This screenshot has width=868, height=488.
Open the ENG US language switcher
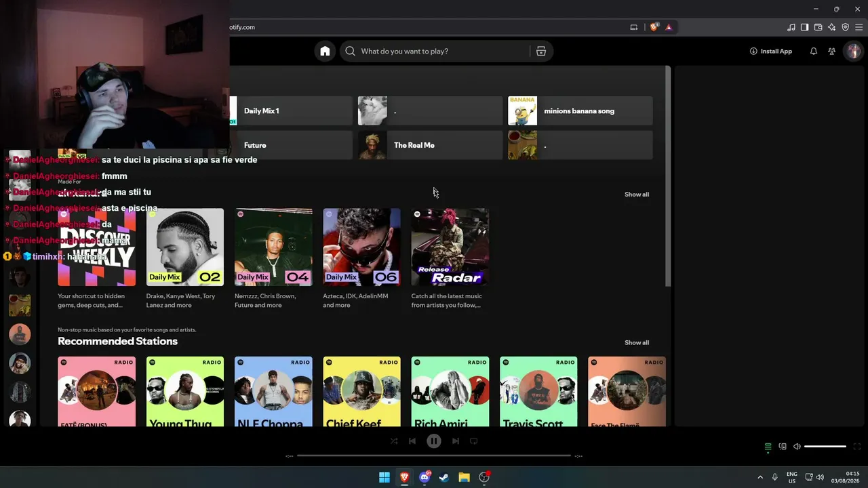point(792,477)
